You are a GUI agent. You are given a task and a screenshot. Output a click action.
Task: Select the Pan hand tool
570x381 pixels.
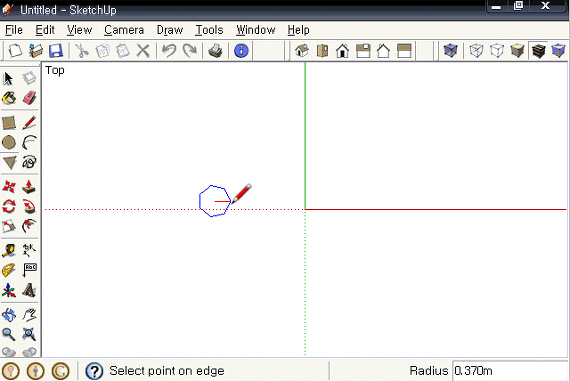coord(29,315)
